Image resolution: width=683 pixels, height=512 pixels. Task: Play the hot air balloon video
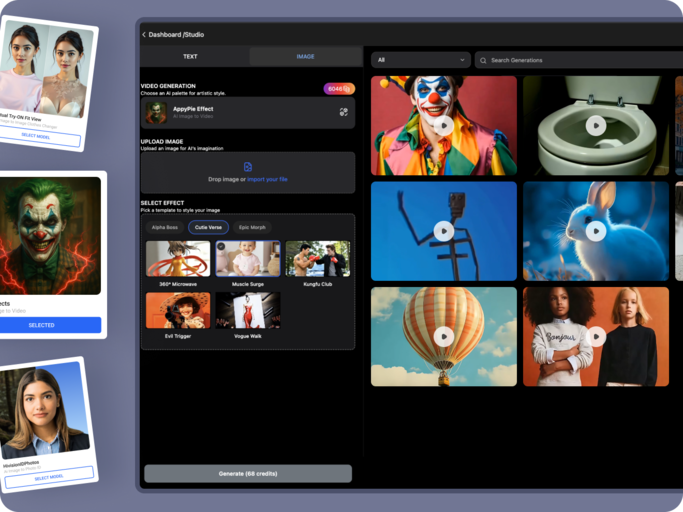coord(443,336)
